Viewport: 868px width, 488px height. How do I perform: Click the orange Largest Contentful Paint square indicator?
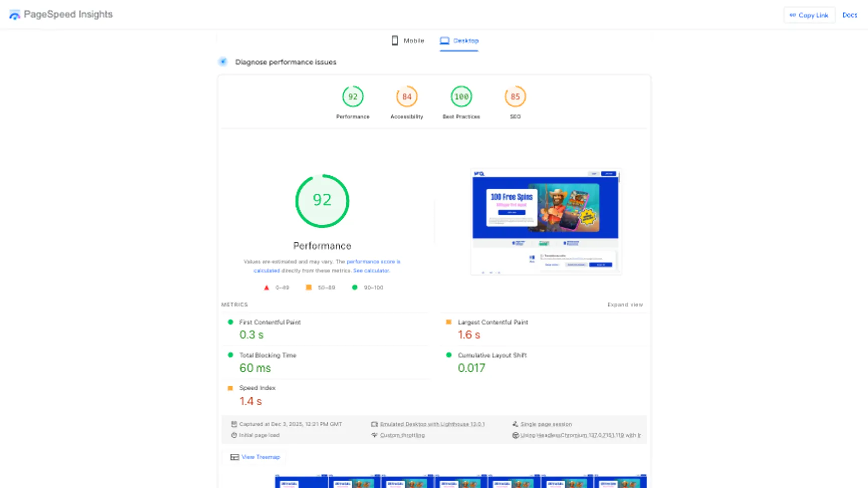(449, 322)
